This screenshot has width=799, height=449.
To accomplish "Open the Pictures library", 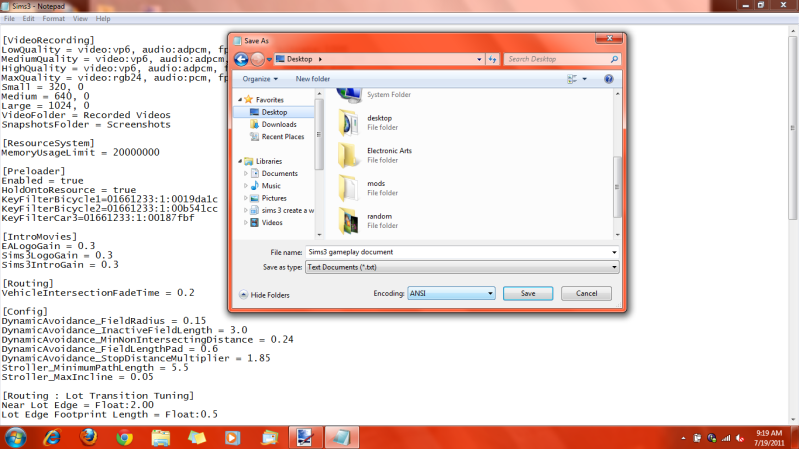I will click(274, 198).
